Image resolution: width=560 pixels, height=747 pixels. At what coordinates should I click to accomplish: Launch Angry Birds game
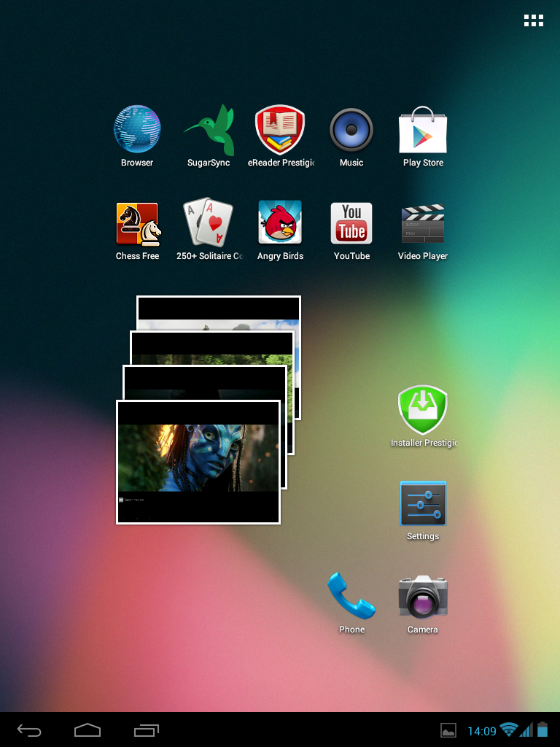tap(280, 231)
